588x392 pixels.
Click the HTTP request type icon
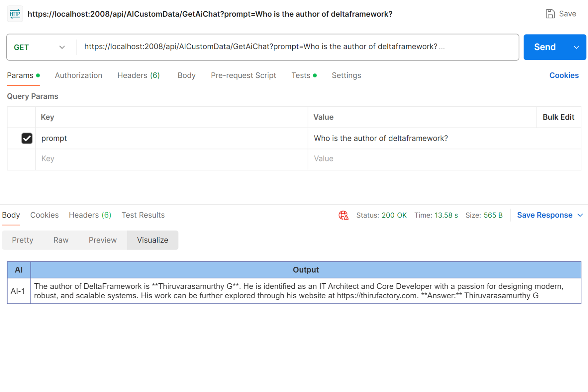click(x=15, y=14)
